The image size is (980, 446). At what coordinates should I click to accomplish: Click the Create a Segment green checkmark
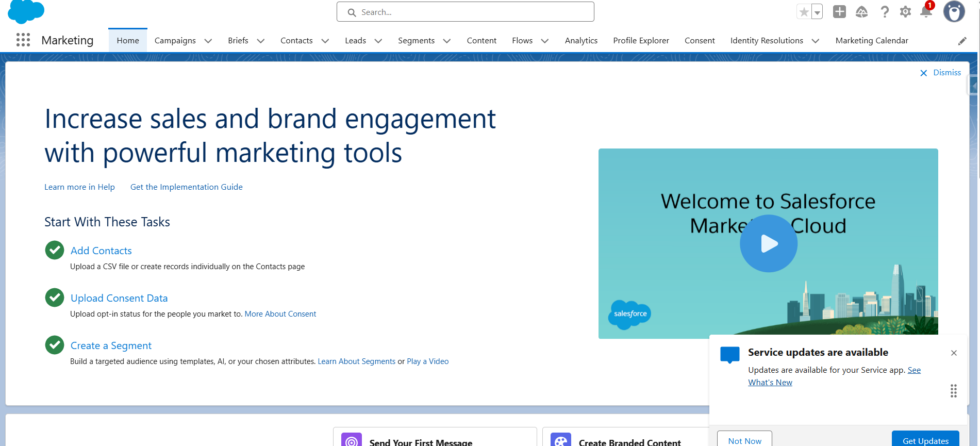click(x=55, y=345)
